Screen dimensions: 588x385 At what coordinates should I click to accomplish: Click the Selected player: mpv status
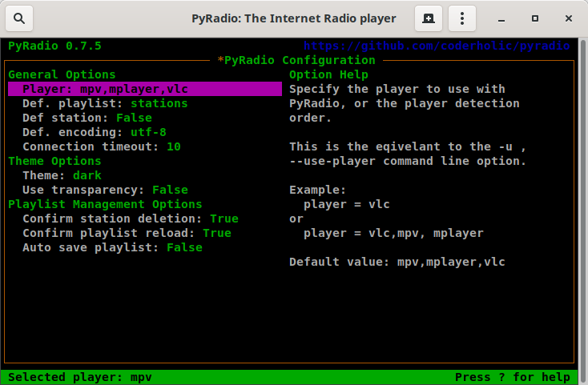point(80,377)
